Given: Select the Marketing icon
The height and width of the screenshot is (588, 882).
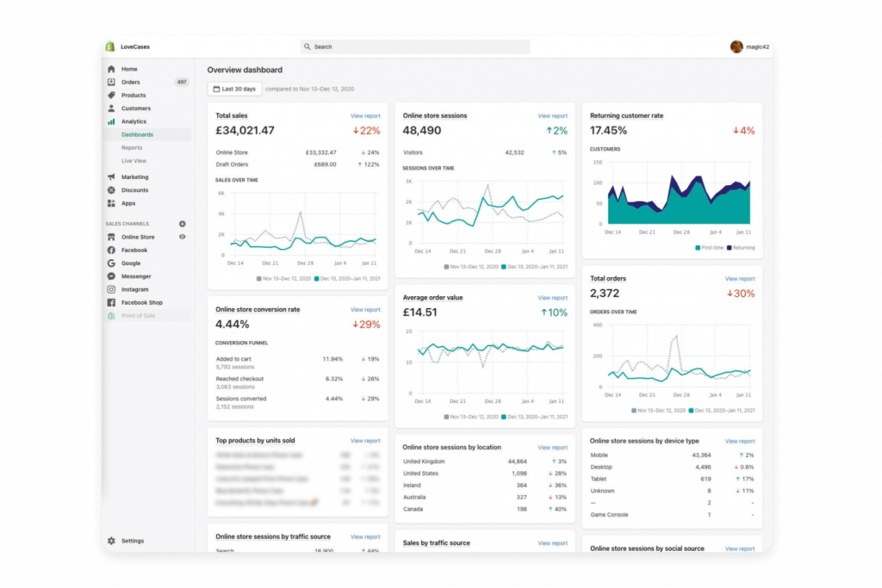Looking at the screenshot, I should [113, 176].
